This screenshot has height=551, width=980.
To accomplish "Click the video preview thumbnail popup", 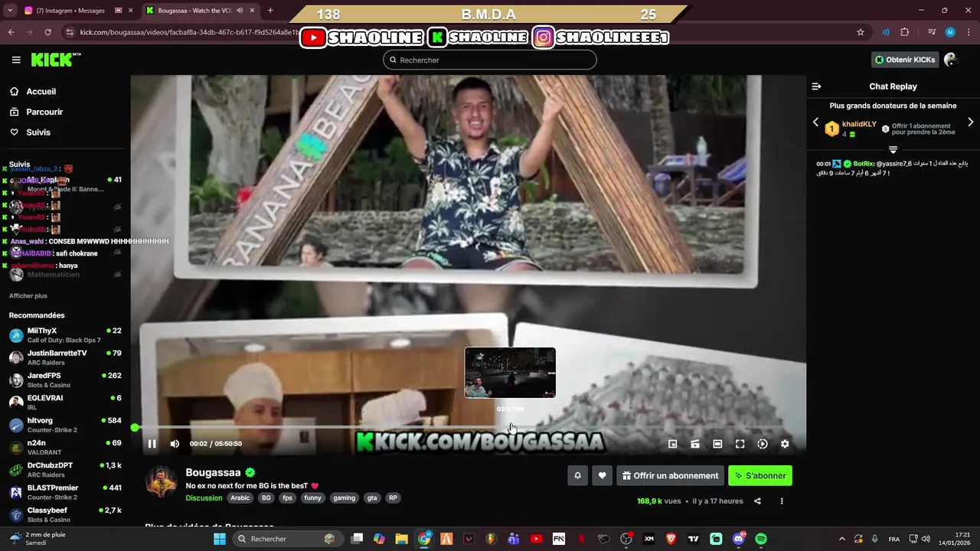I will (x=510, y=373).
